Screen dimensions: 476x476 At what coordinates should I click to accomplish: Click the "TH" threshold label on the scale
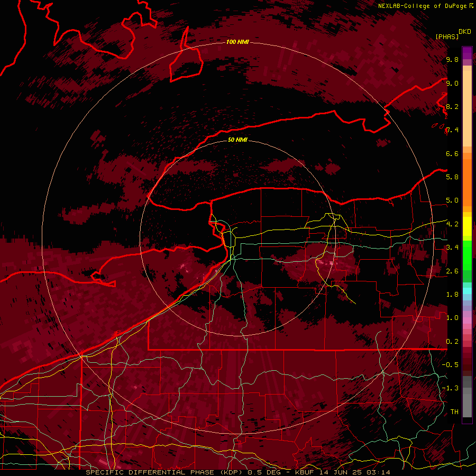point(454,412)
